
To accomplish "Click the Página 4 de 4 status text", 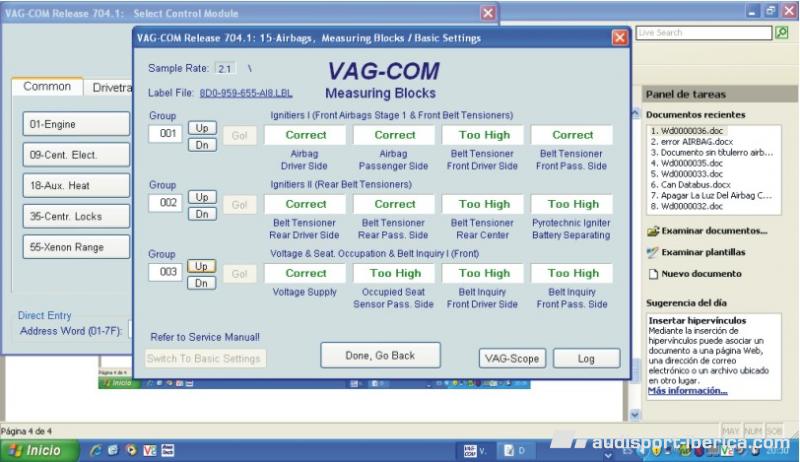I will click(x=26, y=431).
